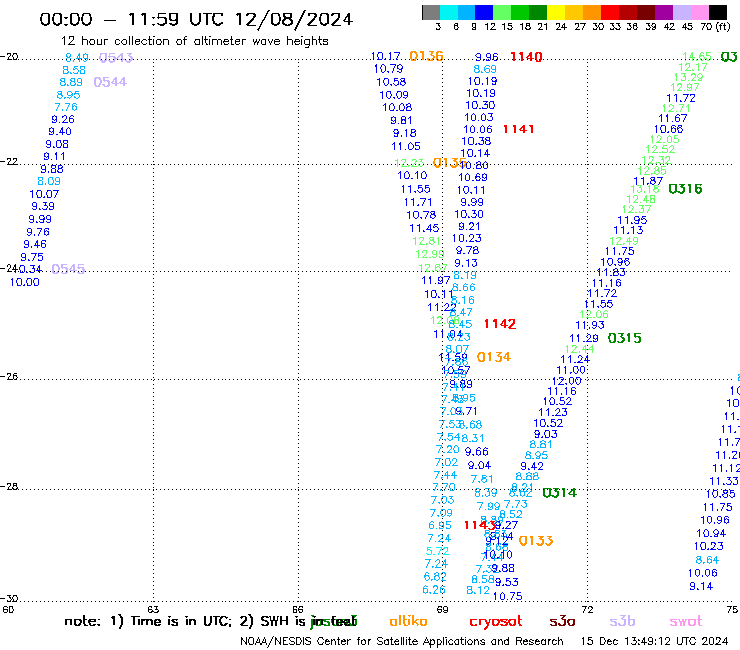Click the 9.96 wave height value
This screenshot has height=650, width=740.
487,57
